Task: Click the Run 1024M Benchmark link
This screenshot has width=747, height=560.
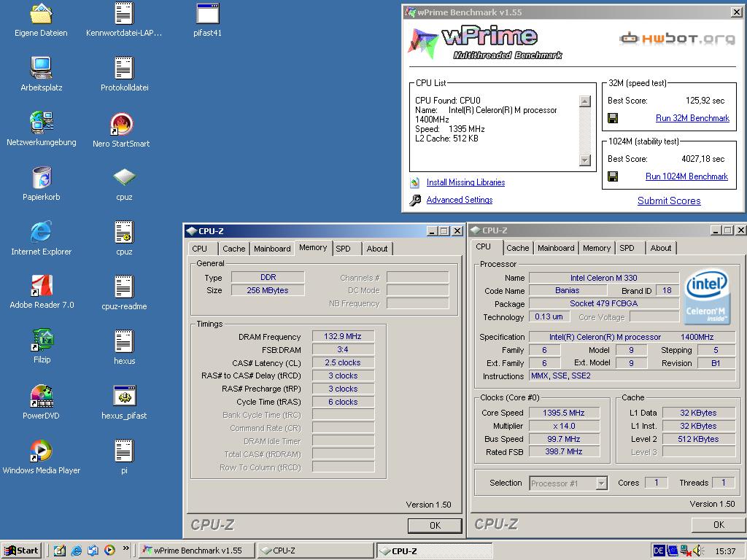Action: pos(686,176)
